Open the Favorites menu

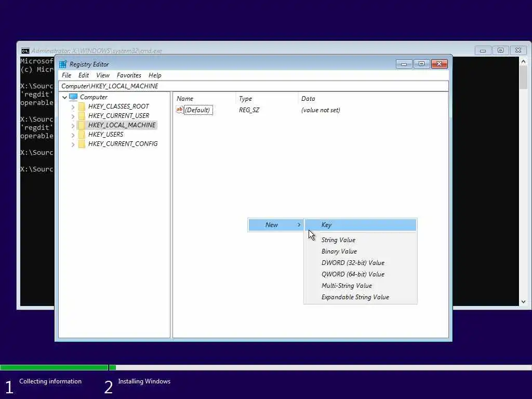129,75
